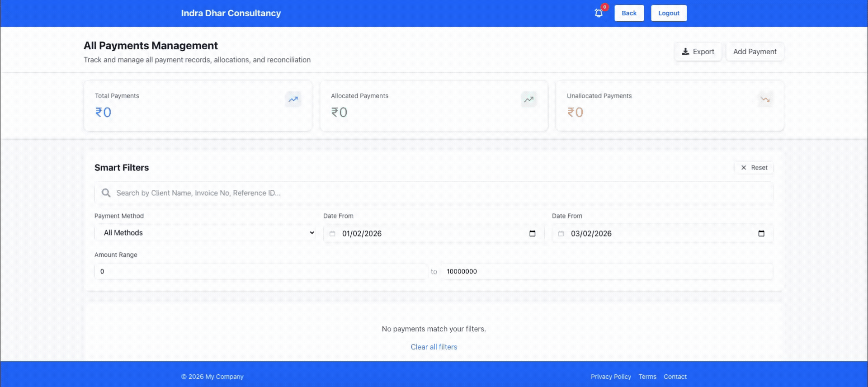868x387 pixels.
Task: Click the maximum amount field showing 10000000
Action: [606, 272]
